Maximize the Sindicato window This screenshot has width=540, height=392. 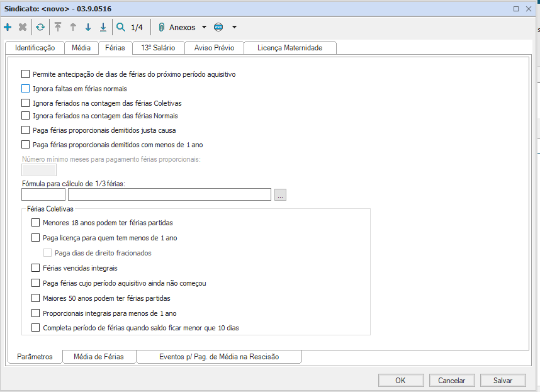tap(516, 9)
